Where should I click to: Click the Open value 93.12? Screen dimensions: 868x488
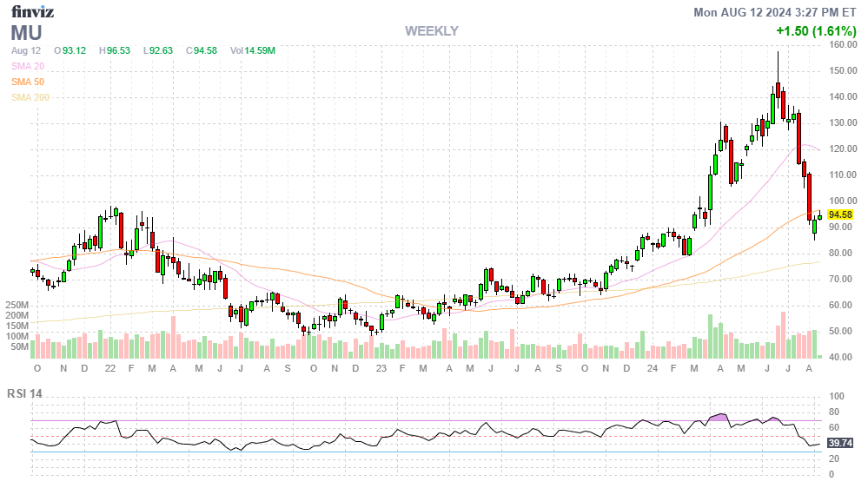pos(70,50)
